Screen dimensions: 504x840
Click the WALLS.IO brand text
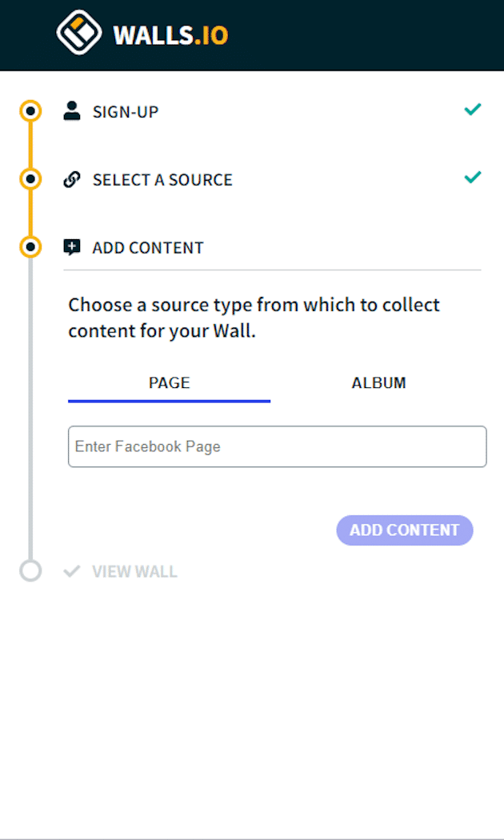[170, 35]
